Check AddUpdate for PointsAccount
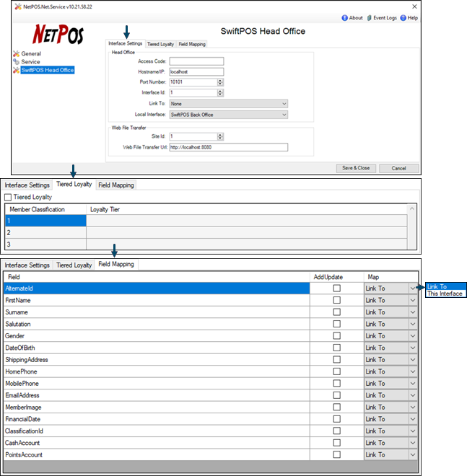Image resolution: width=467 pixels, height=476 pixels. click(336, 455)
